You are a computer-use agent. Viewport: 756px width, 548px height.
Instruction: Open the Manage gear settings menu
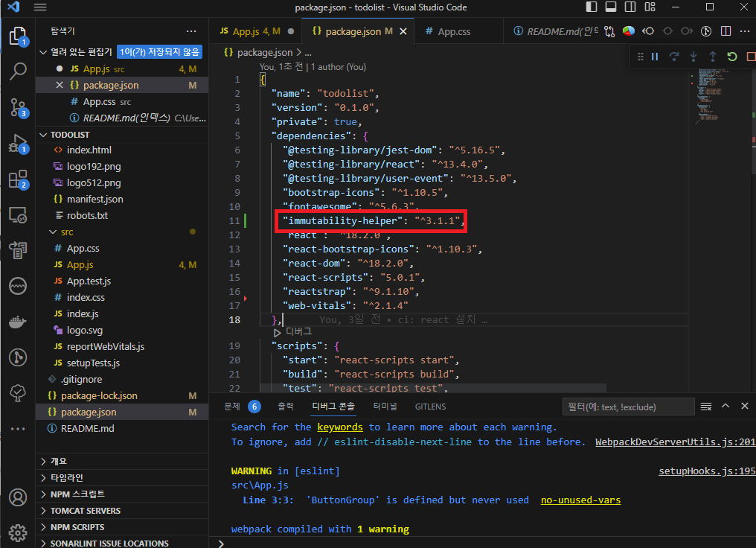[18, 533]
